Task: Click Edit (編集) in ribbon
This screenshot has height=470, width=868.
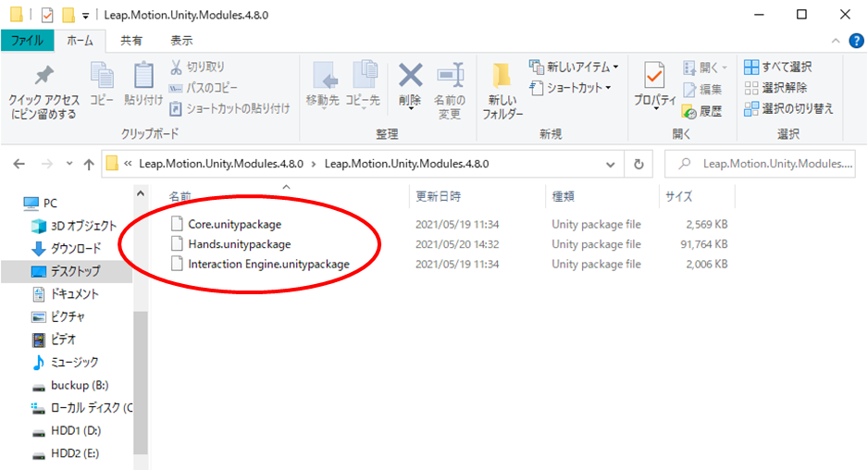Action: click(702, 89)
